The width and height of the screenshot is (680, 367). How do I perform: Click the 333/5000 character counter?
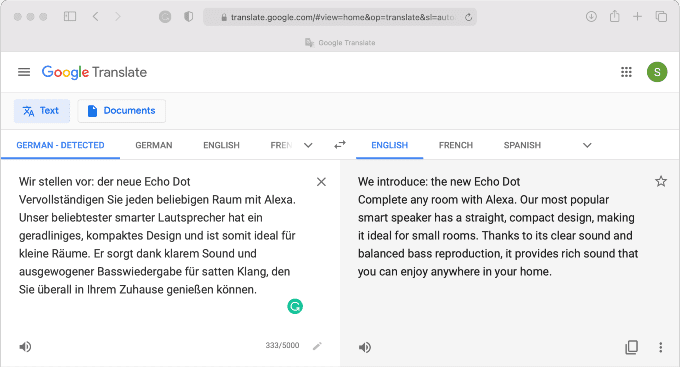point(282,345)
